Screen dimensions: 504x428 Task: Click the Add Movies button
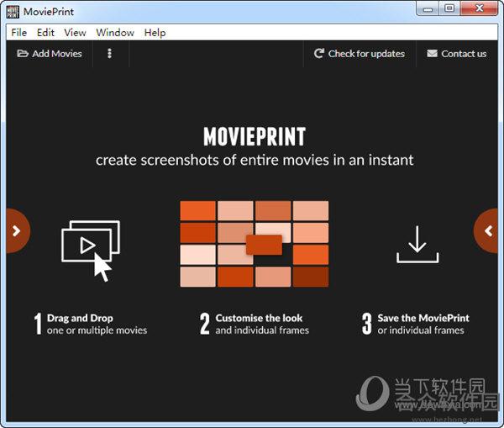(50, 54)
